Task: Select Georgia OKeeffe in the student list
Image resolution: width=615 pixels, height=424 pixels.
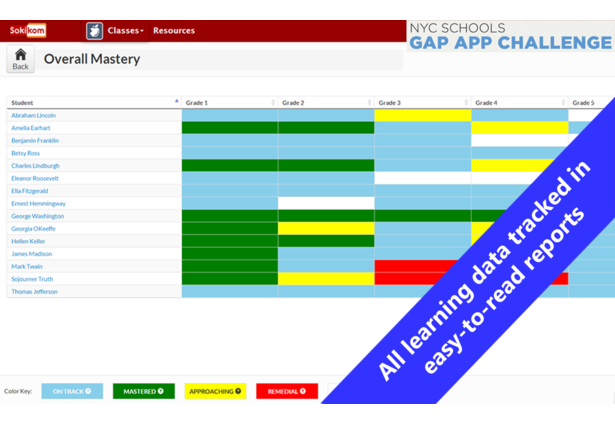Action: tap(33, 228)
